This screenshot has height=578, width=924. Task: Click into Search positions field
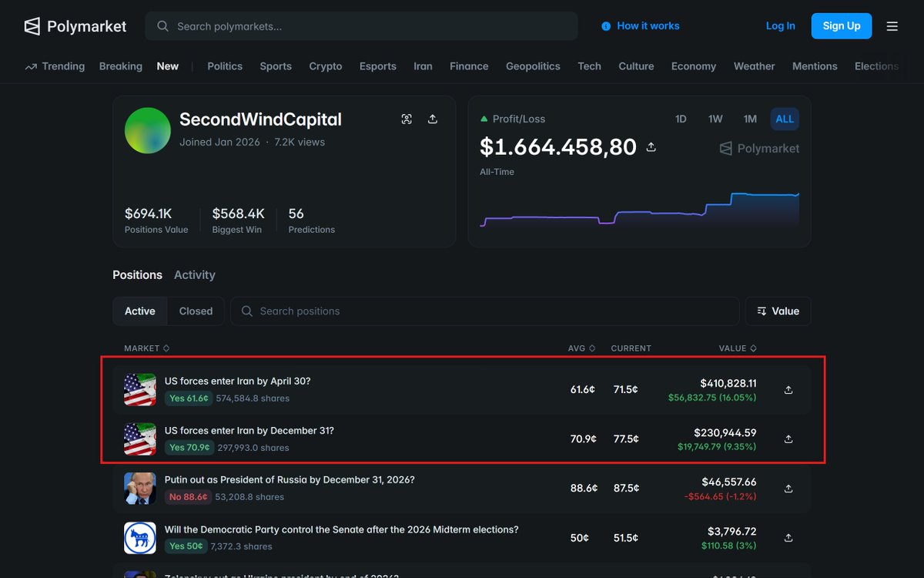[x=485, y=311]
